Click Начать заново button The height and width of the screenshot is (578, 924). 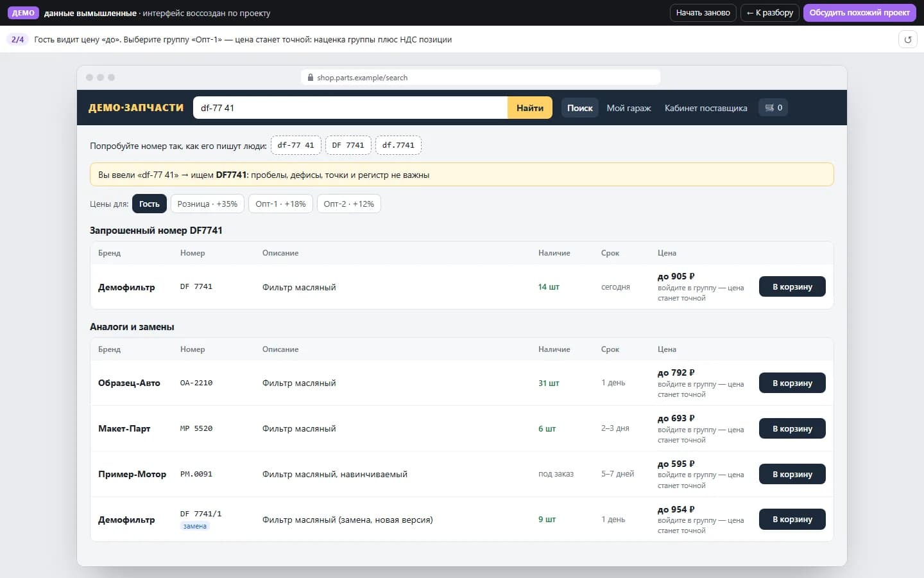703,13
